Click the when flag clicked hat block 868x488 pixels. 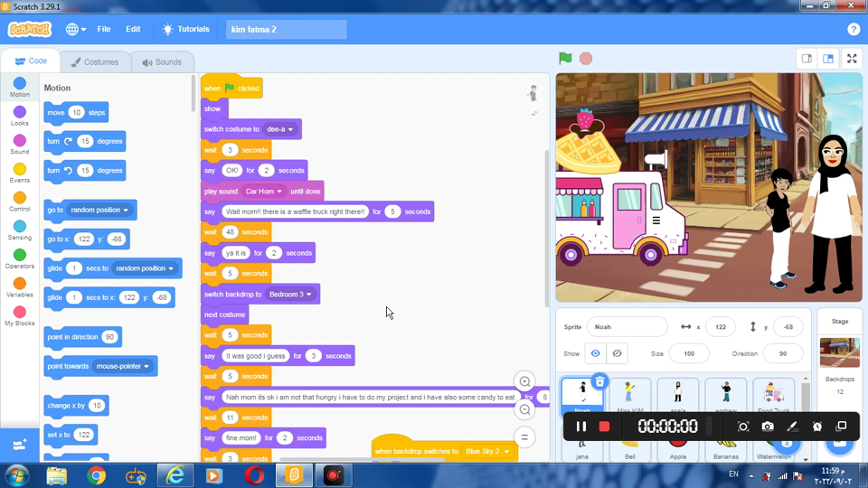231,88
